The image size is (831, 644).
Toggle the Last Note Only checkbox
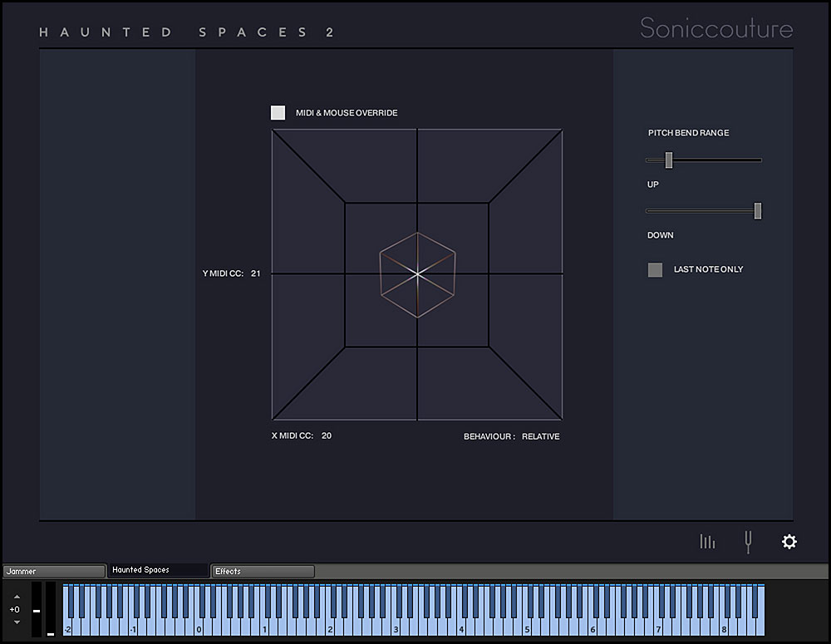pos(655,270)
